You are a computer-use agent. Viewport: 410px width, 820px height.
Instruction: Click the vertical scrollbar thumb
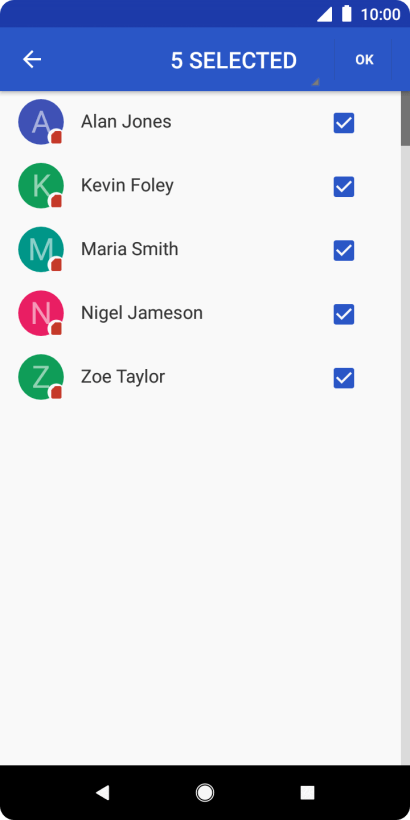point(405,119)
